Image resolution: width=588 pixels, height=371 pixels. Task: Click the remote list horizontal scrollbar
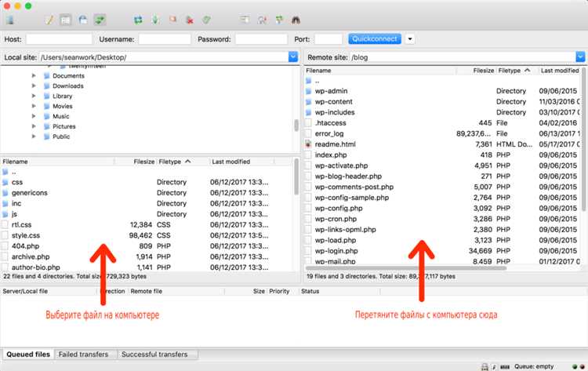[x=406, y=267]
